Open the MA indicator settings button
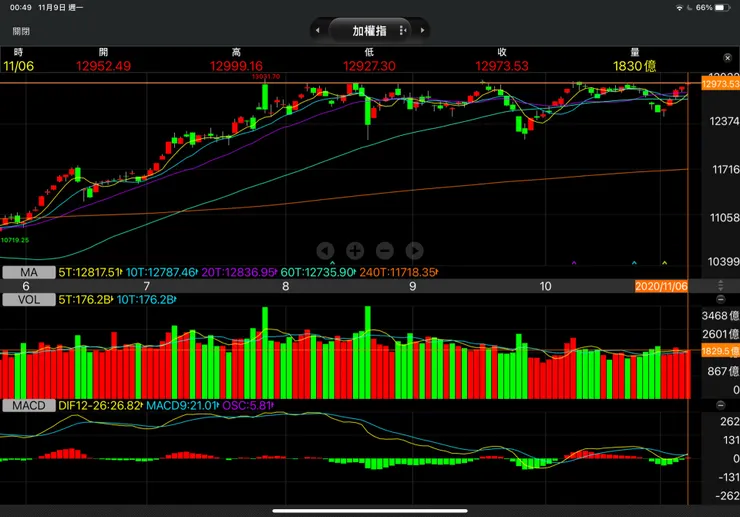The image size is (740, 517). pos(29,272)
